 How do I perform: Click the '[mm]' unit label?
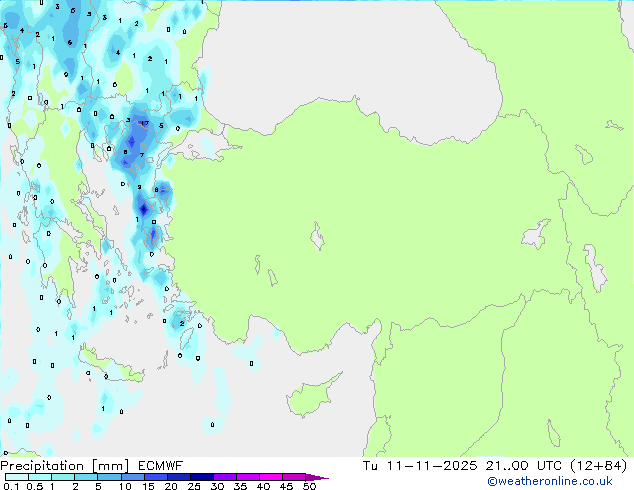[x=110, y=466]
